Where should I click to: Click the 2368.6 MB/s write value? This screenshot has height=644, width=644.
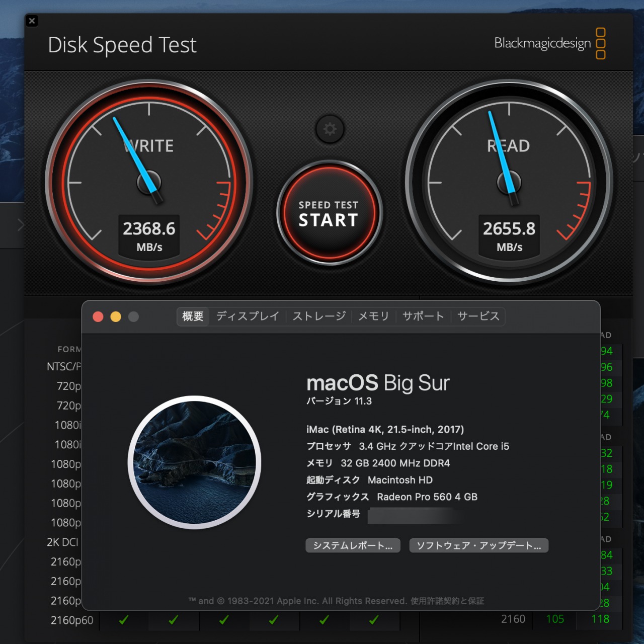[149, 237]
